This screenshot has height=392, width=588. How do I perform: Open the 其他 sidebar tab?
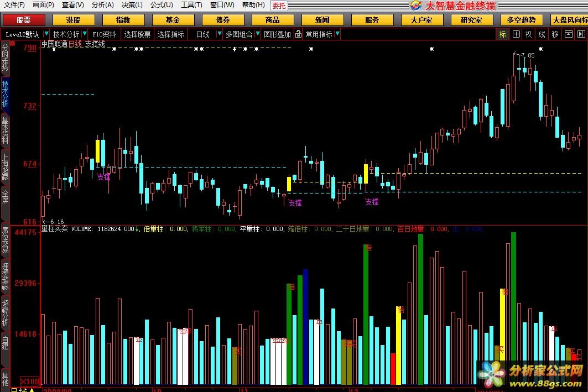(x=5, y=379)
